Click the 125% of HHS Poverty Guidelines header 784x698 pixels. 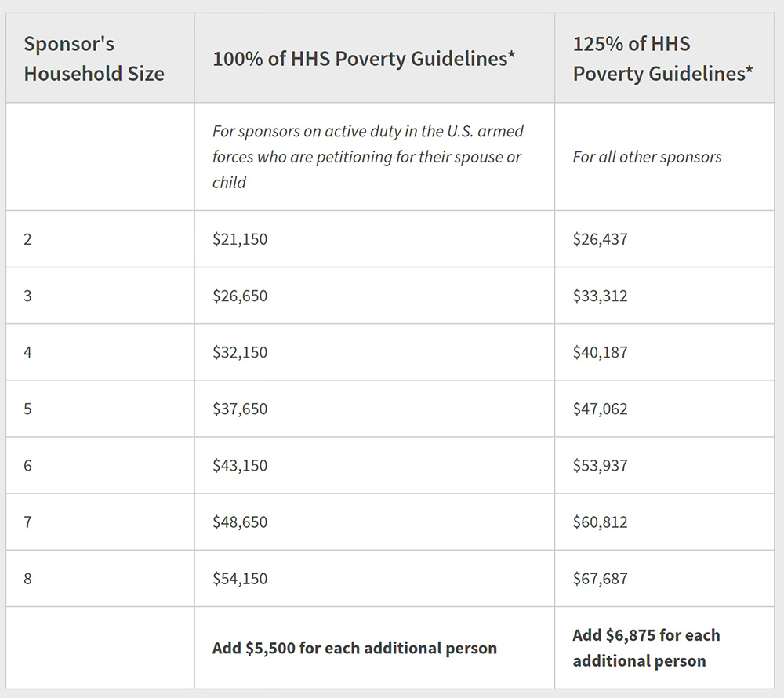[x=662, y=59]
